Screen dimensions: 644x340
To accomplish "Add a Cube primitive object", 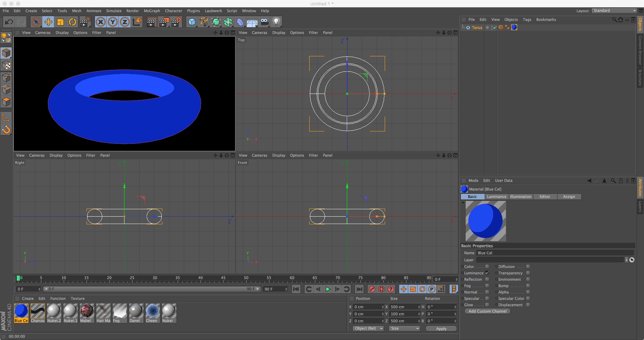I will click(192, 22).
